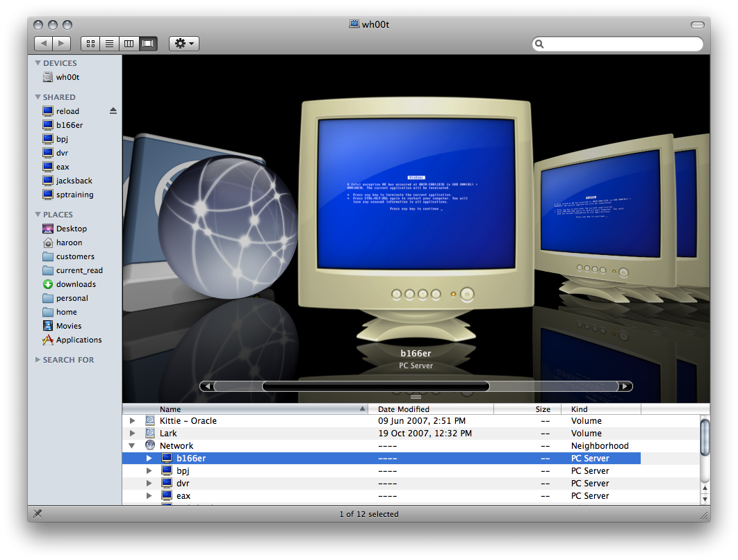The width and height of the screenshot is (738, 560).
Task: Select jacksback shared computer in sidebar
Action: tap(74, 181)
